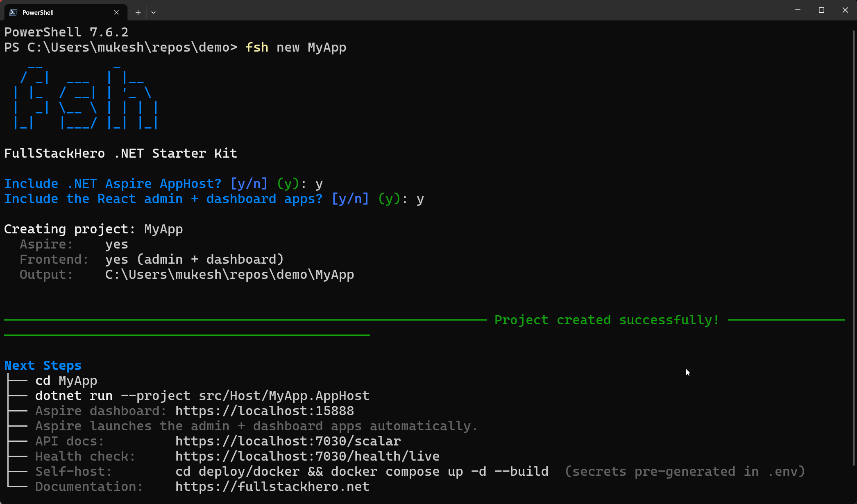This screenshot has height=504, width=857.
Task: Click the 'cd MyApp' step
Action: coord(66,381)
